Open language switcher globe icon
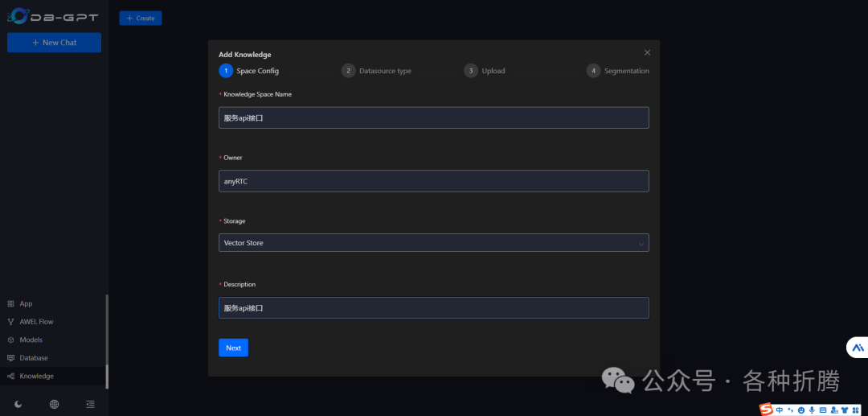 (x=55, y=405)
